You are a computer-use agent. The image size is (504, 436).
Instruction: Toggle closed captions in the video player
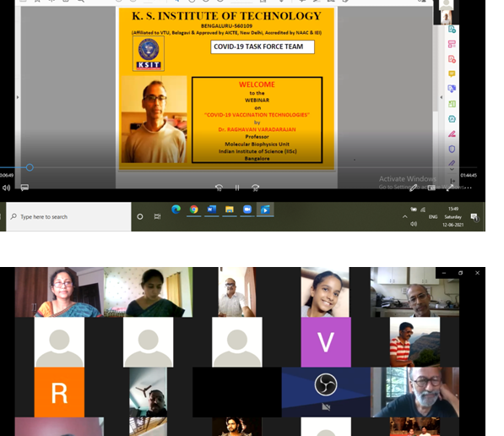(24, 188)
